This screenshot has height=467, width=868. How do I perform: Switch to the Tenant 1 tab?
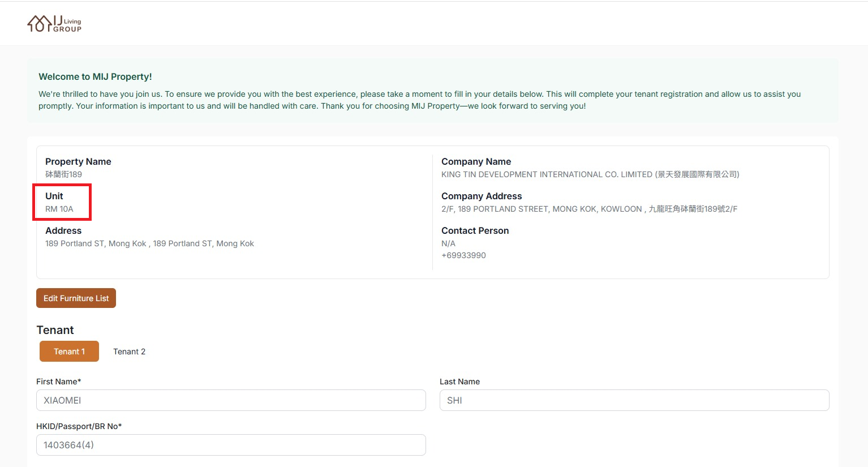tap(69, 352)
